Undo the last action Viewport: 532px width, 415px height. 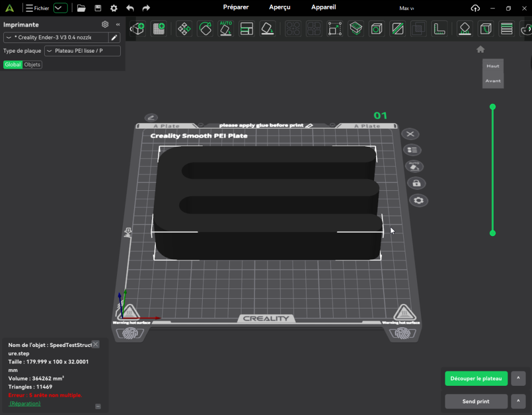(x=130, y=8)
